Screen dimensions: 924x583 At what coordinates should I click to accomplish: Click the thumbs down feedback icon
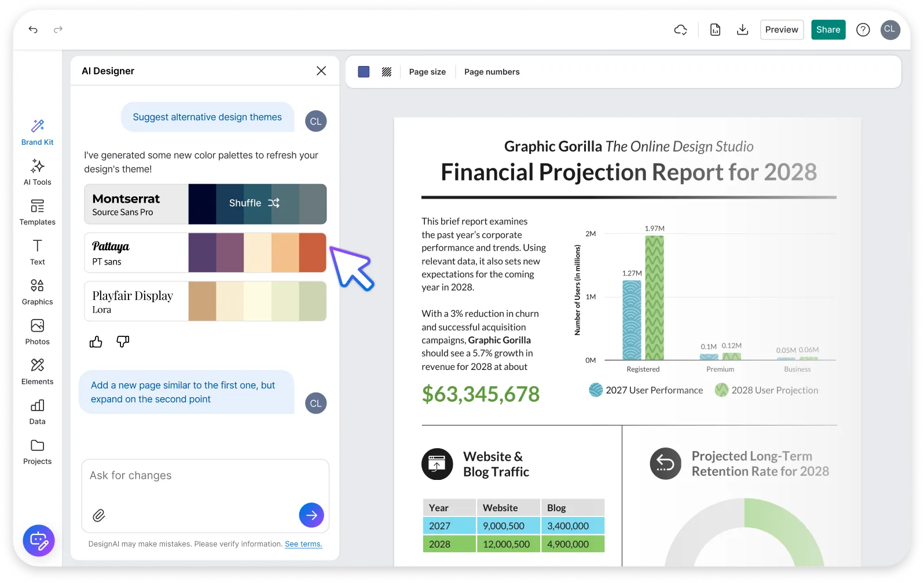123,342
